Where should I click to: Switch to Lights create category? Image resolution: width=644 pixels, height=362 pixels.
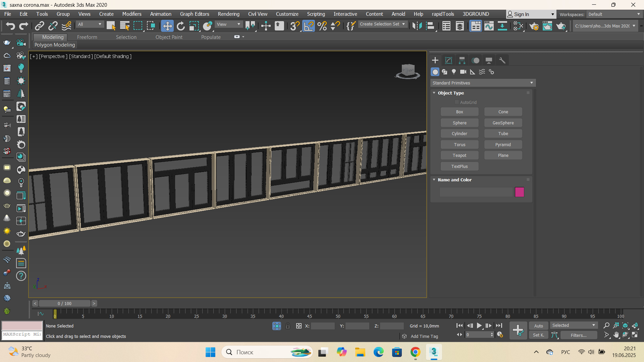click(454, 72)
